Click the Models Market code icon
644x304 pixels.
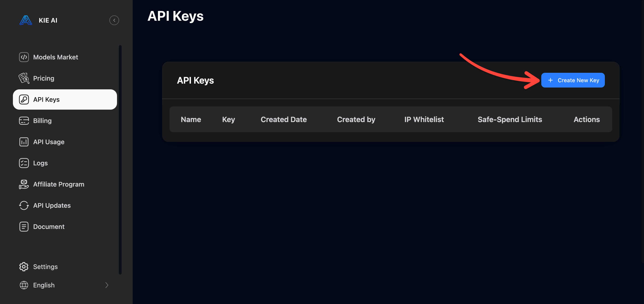[x=24, y=57]
